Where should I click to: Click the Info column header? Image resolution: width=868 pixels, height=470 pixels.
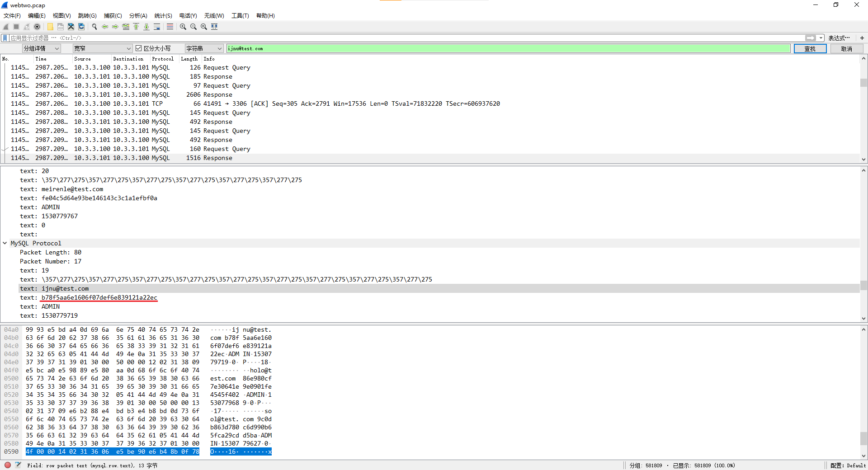209,59
